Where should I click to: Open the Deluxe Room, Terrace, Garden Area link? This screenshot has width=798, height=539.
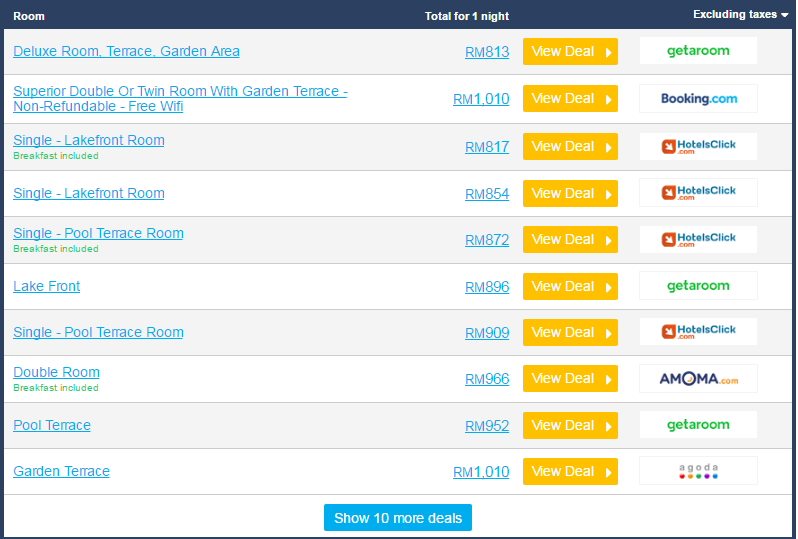click(x=126, y=51)
